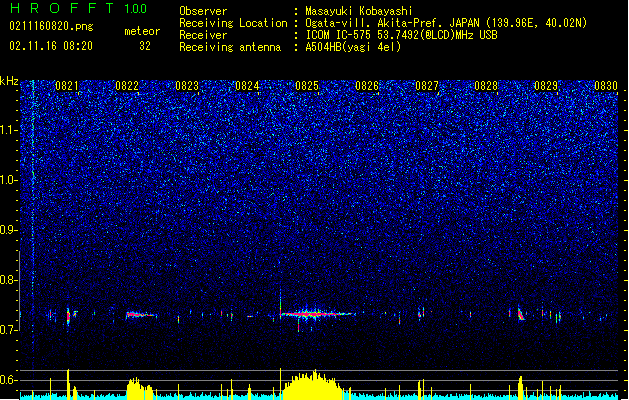This screenshot has width=629, height=400.
Task: Click the meteor echo streak near 0822
Action: click(140, 315)
